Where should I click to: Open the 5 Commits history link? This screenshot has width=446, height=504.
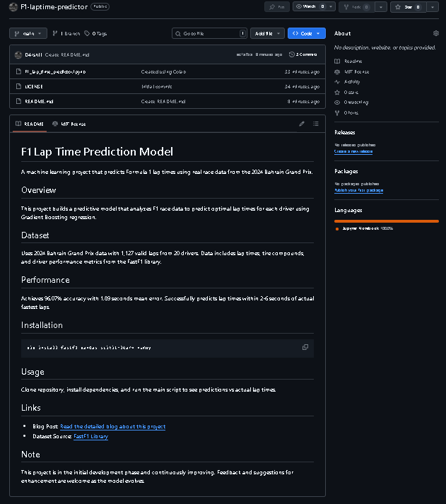[x=303, y=54]
